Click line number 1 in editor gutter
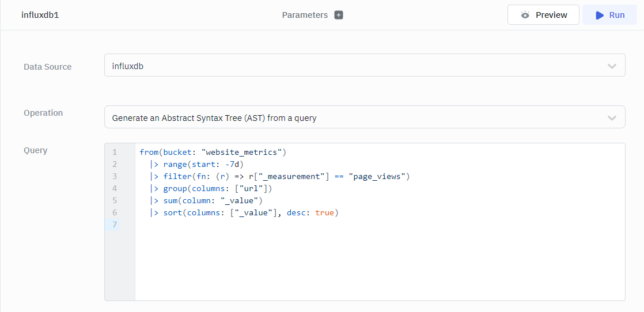 115,153
